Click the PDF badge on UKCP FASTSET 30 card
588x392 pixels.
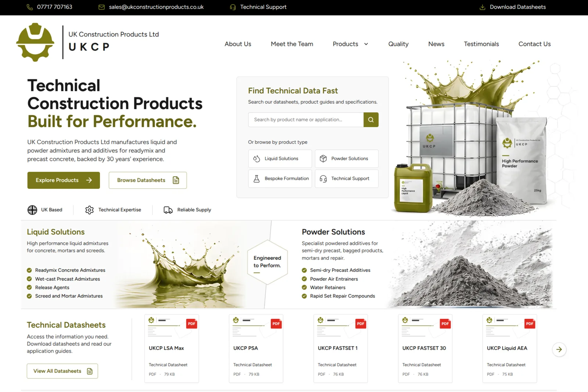445,324
